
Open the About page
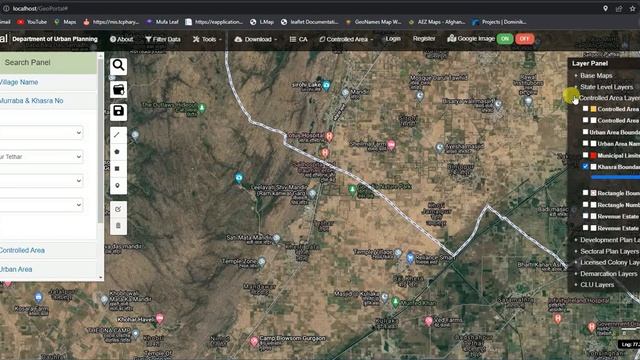122,39
